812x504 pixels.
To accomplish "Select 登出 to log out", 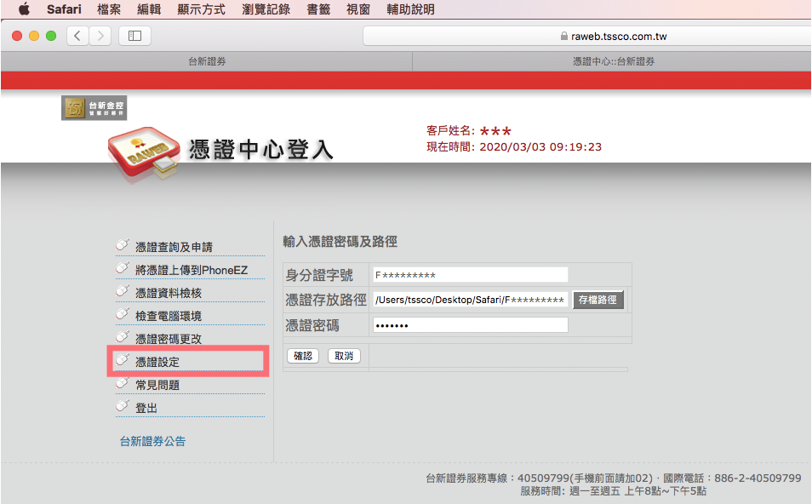I will tap(146, 408).
